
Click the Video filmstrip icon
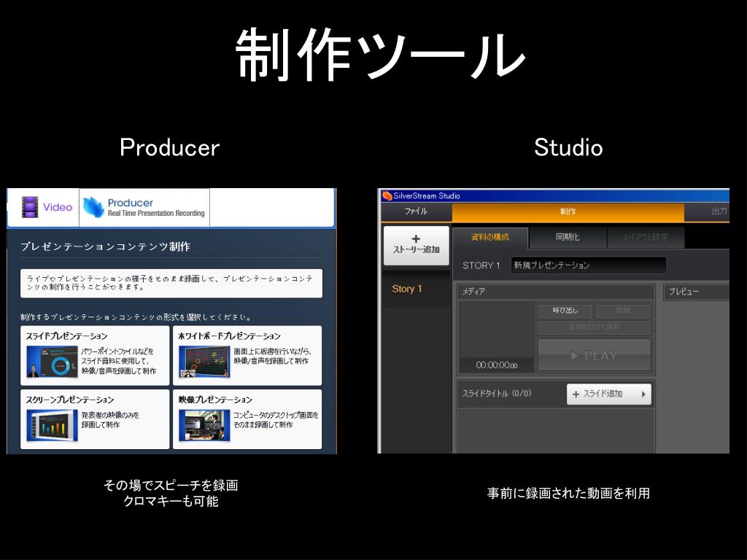pyautogui.click(x=30, y=207)
